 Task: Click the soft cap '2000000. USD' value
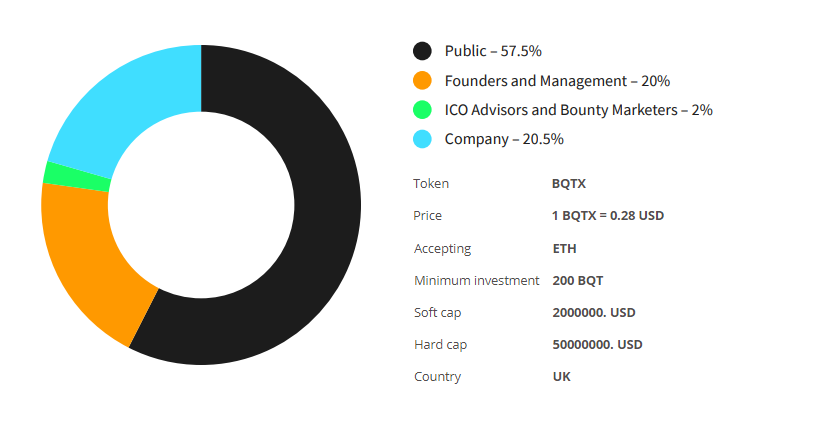(593, 312)
